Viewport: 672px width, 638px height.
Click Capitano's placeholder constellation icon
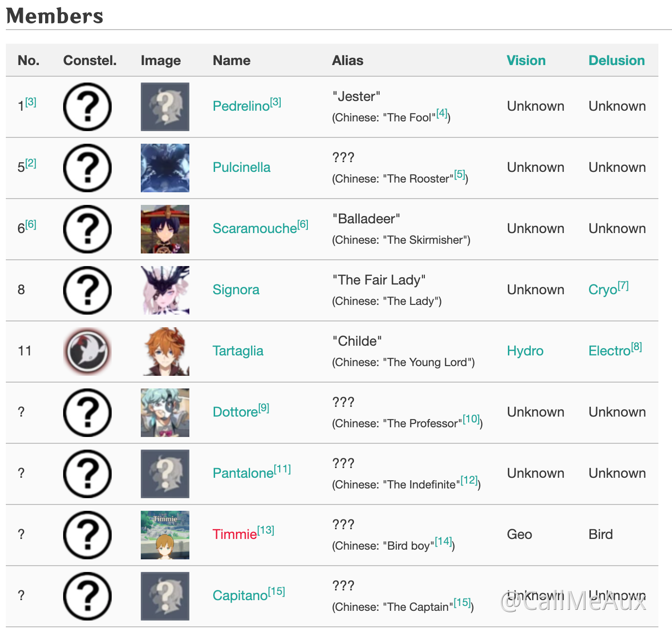[x=87, y=596]
